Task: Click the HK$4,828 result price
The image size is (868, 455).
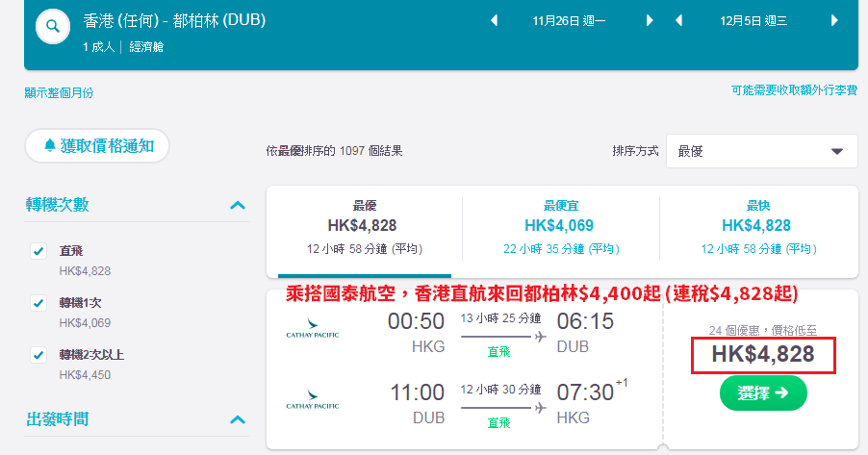Action: (x=763, y=354)
